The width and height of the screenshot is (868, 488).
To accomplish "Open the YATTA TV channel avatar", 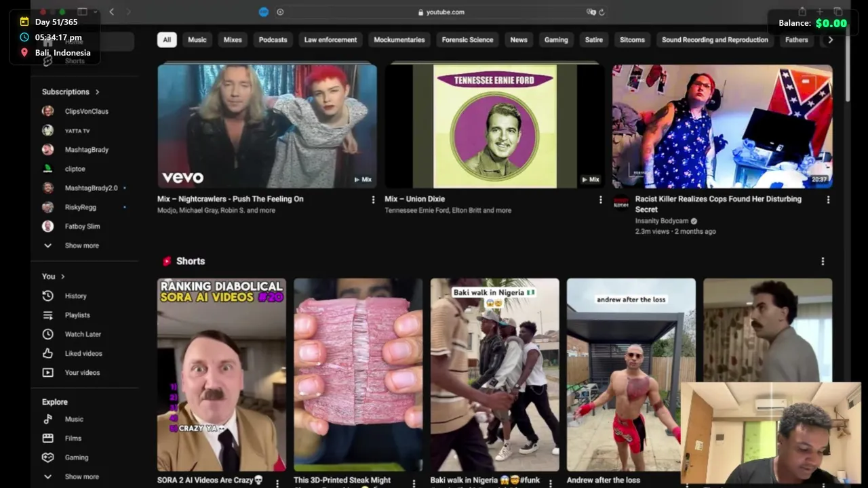I will (x=47, y=130).
